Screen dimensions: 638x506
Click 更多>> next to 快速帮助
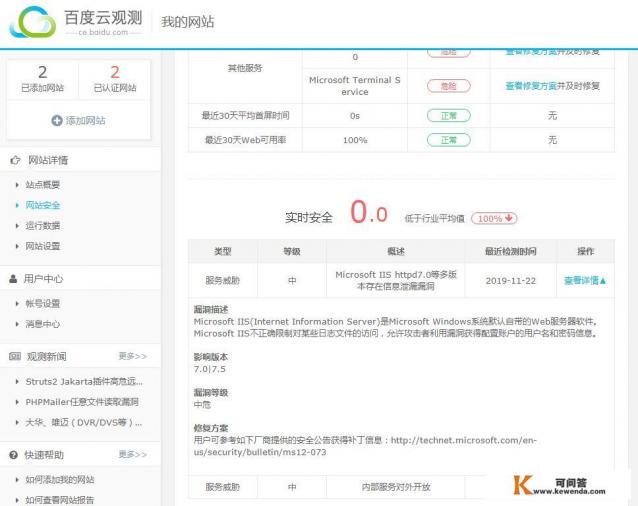click(x=133, y=454)
